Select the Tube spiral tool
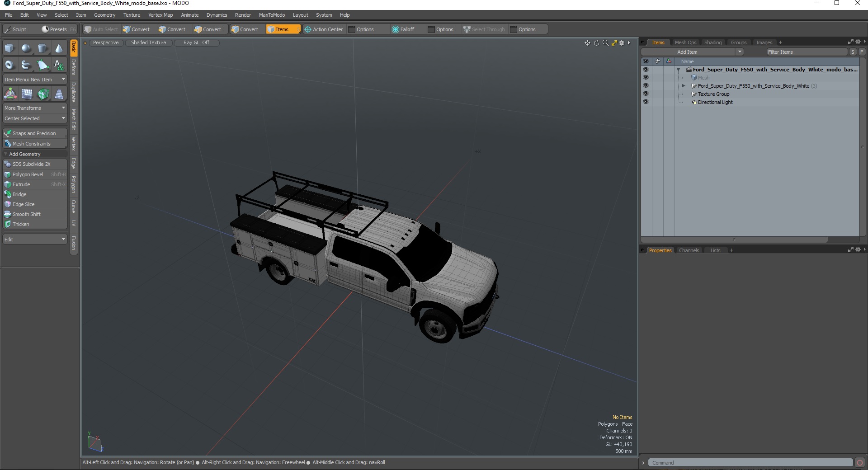868x470 pixels. click(x=26, y=65)
